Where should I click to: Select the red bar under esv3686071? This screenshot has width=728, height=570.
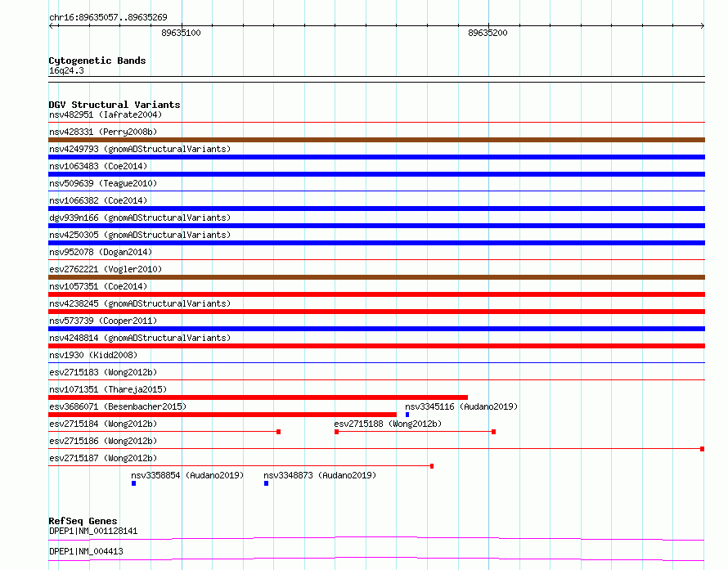(222, 415)
